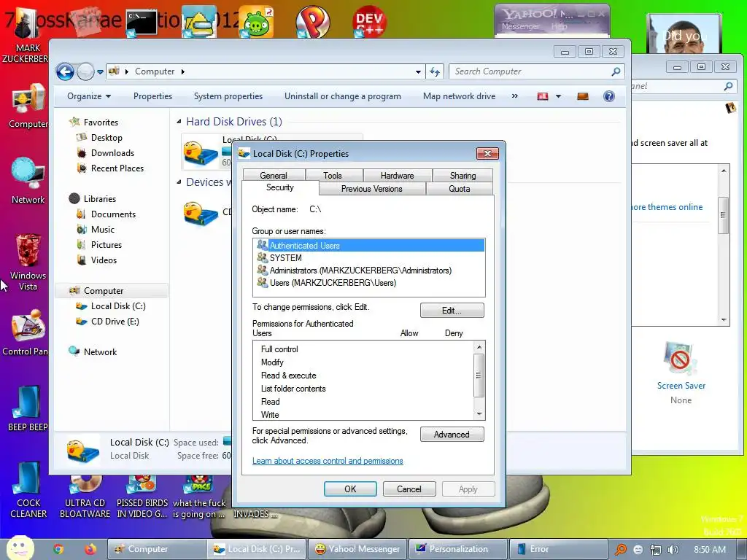Click the Edit... permissions button
This screenshot has width=747, height=560.
[x=452, y=311]
